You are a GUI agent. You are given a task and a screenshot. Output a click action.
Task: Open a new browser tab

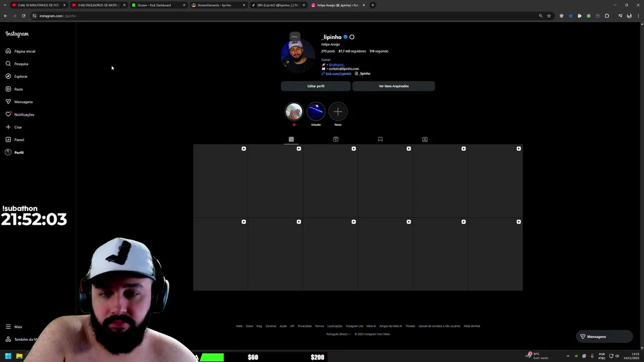click(x=373, y=5)
